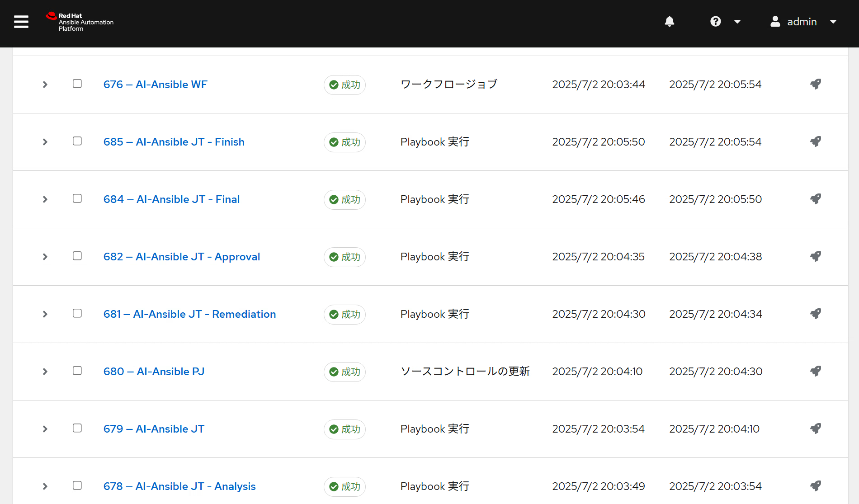Click the admin user icon
The width and height of the screenshot is (859, 504).
coord(775,21)
